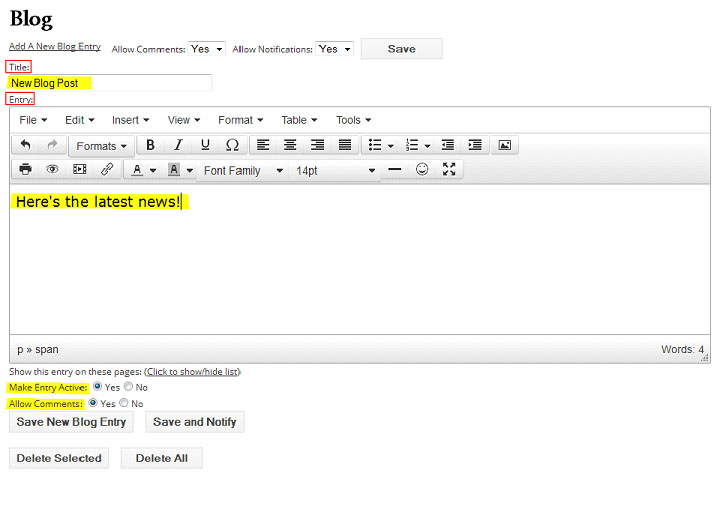720x509 pixels.
Task: Select No for Allow Comments radio
Action: click(x=124, y=403)
